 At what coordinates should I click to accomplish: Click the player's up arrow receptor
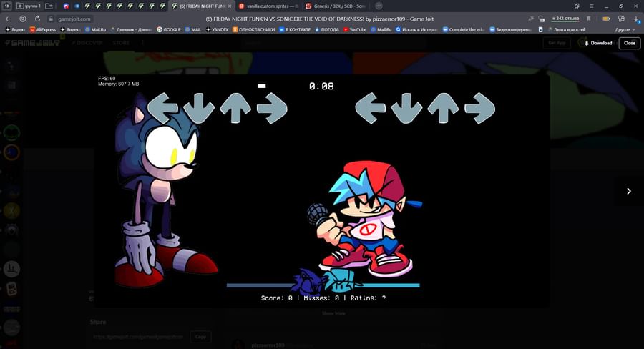pos(443,108)
